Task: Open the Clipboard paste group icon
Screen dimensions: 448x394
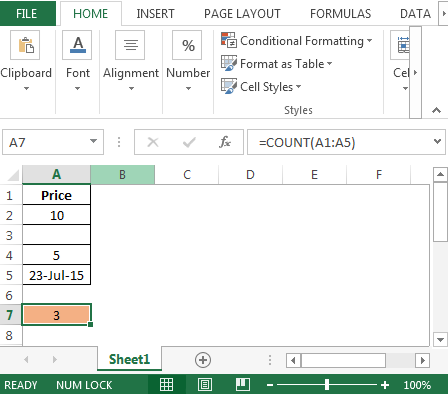Action: pyautogui.click(x=25, y=45)
